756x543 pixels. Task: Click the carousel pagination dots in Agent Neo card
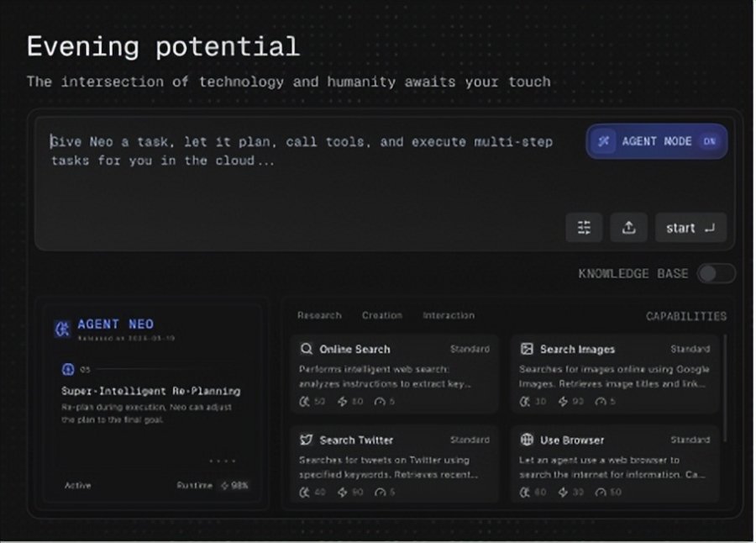click(x=222, y=461)
